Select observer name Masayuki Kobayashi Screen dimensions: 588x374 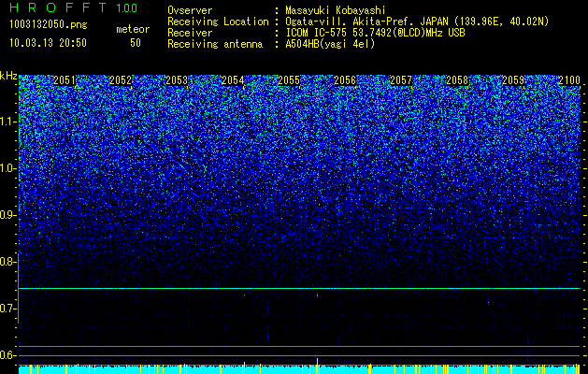point(336,10)
